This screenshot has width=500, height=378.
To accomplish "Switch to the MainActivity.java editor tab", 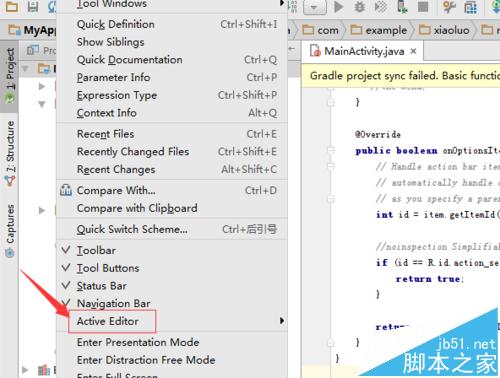I will [363, 51].
